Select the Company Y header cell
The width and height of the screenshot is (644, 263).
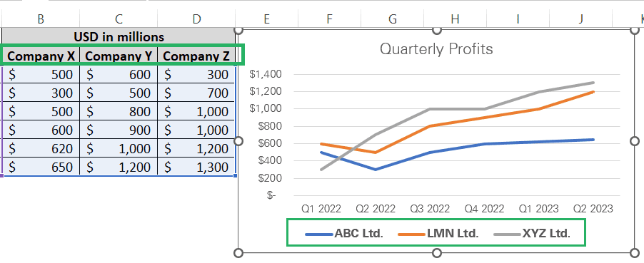[119, 56]
